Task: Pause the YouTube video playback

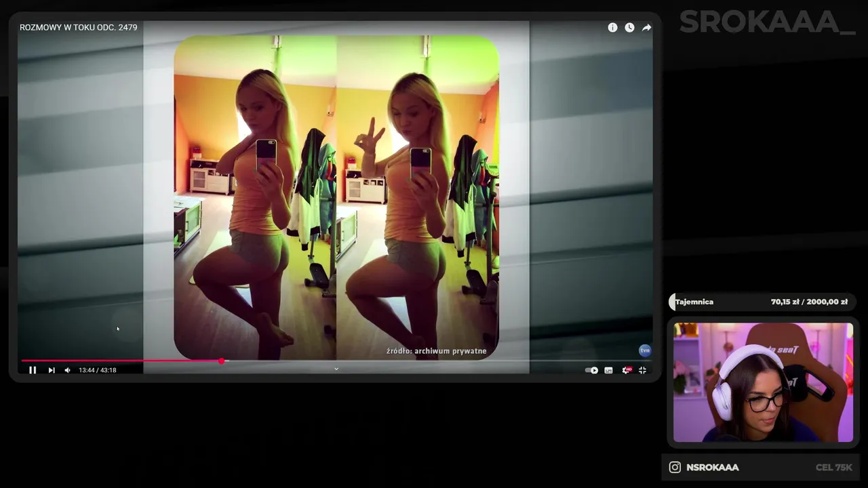Action: pos(33,370)
